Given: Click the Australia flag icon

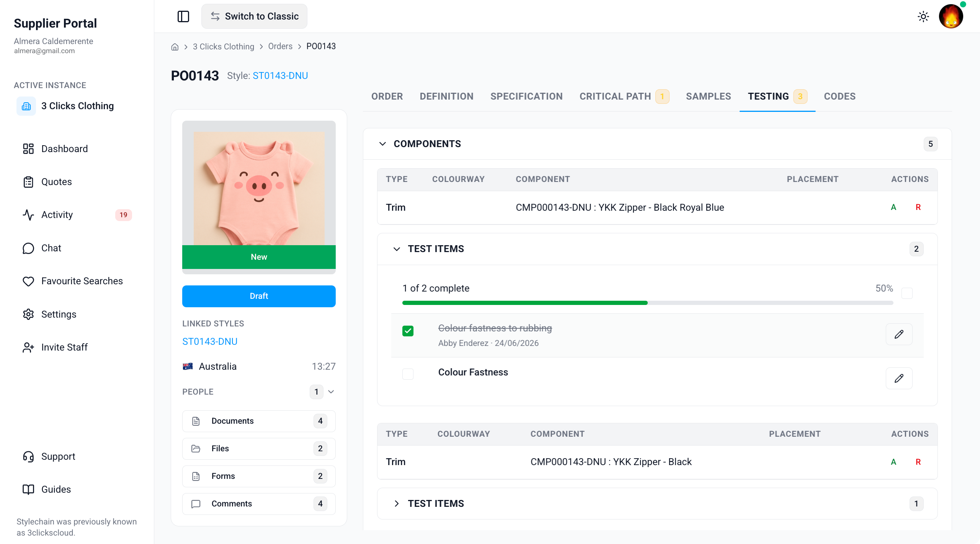Looking at the screenshot, I should tap(188, 367).
